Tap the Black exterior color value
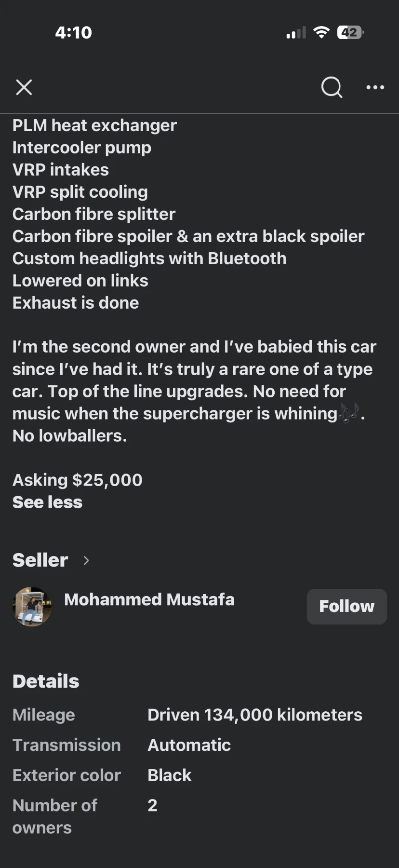The image size is (399, 868). tap(169, 775)
